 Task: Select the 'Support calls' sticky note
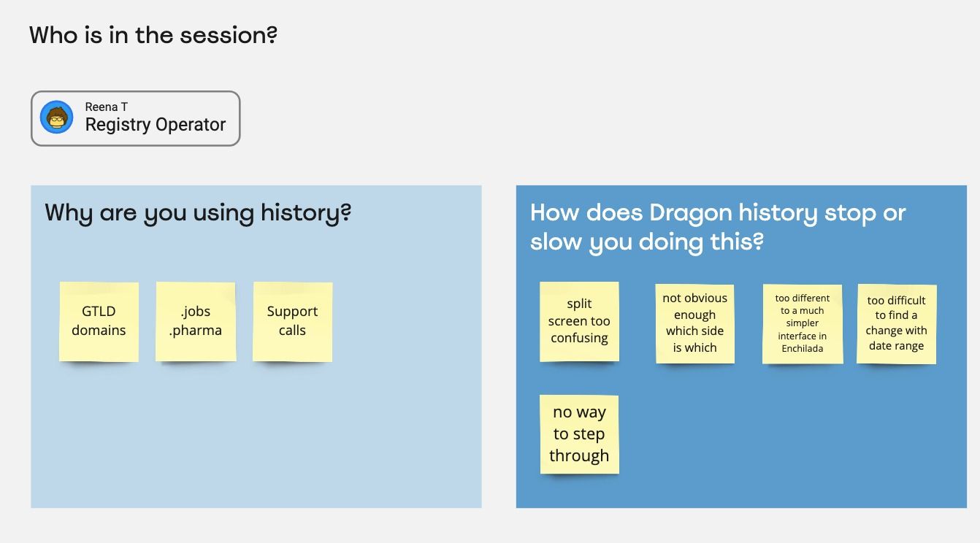point(292,321)
